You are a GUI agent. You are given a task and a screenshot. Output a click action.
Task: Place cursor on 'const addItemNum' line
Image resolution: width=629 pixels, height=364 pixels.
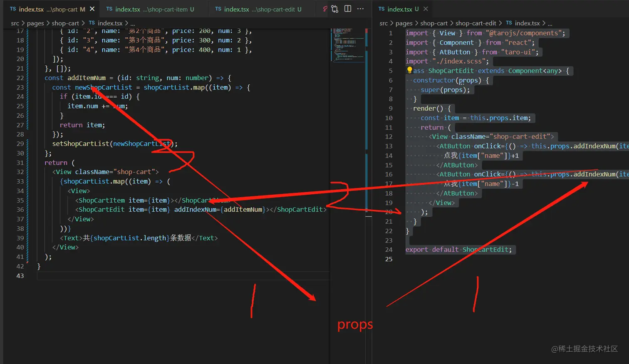click(138, 78)
